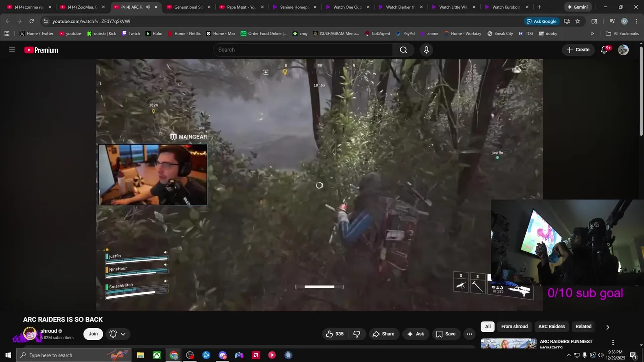Click the Join channel button
644x362 pixels.
coord(93,334)
